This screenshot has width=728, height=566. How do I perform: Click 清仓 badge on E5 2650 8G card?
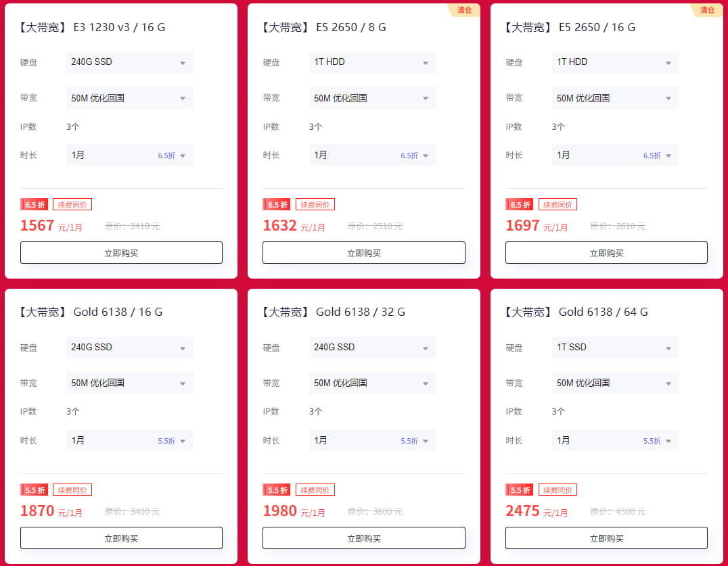(465, 10)
